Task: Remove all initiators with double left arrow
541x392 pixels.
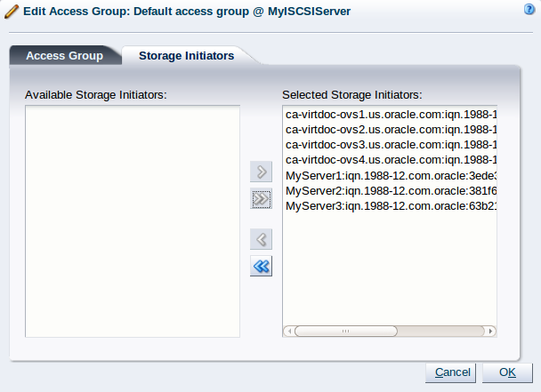Action: [x=261, y=266]
